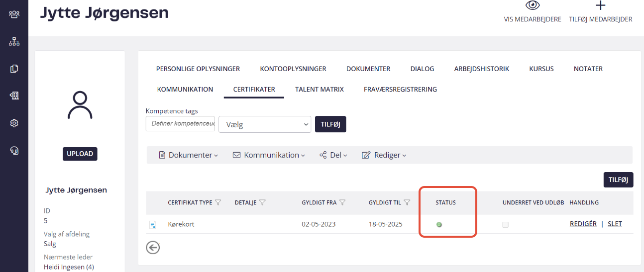The height and width of the screenshot is (272, 644).
Task: Open the Dokumenter toolbar dropdown
Action: coord(188,155)
